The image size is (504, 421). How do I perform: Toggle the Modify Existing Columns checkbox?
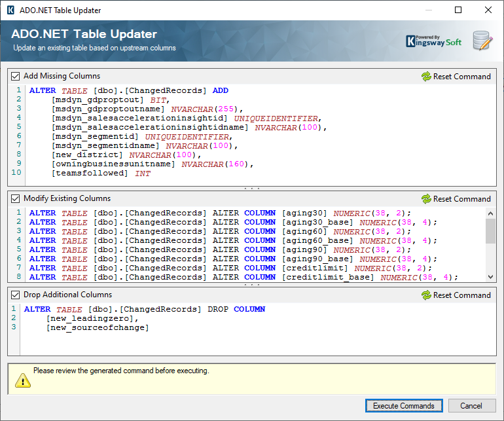[15, 199]
